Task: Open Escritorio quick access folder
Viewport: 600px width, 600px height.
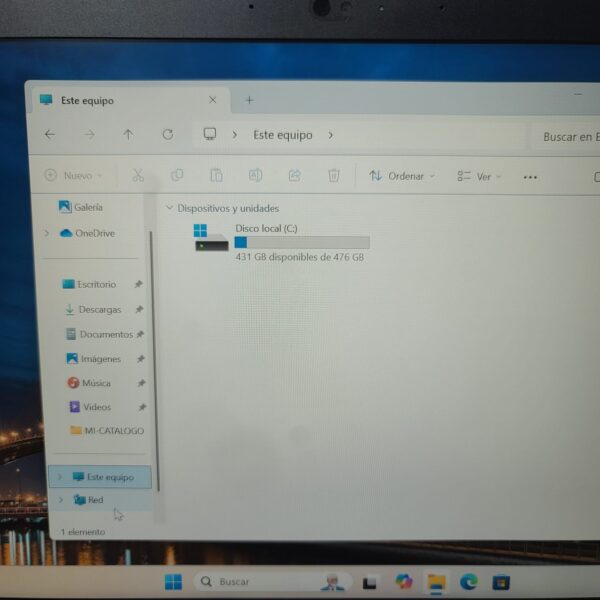Action: pos(89,284)
